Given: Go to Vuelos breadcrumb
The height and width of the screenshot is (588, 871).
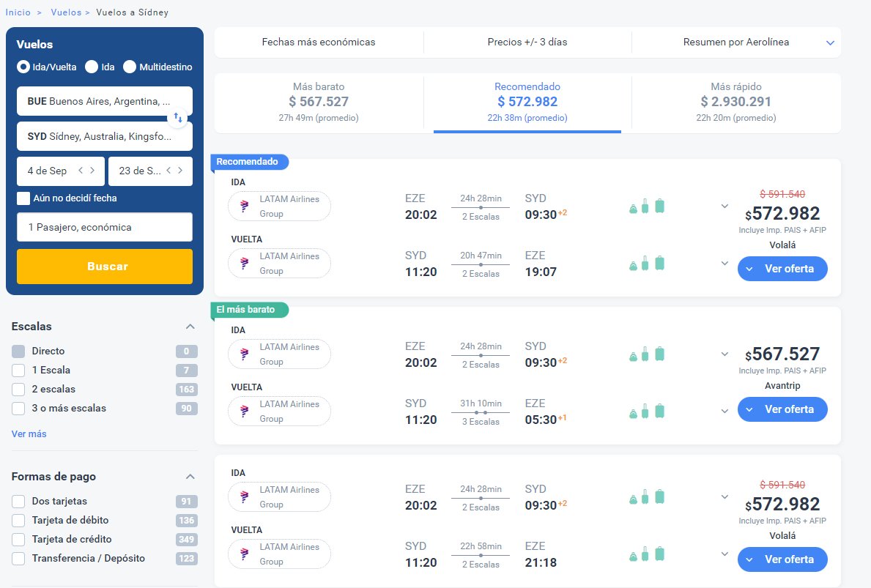Looking at the screenshot, I should point(66,12).
